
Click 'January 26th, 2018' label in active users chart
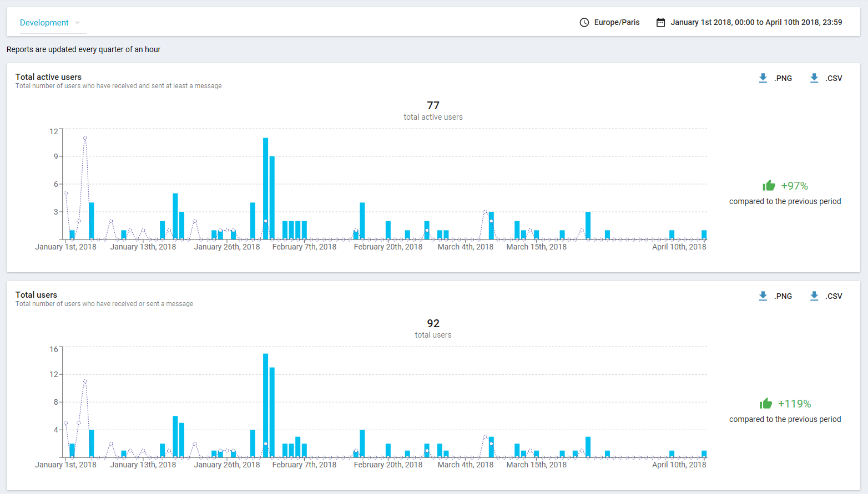226,247
